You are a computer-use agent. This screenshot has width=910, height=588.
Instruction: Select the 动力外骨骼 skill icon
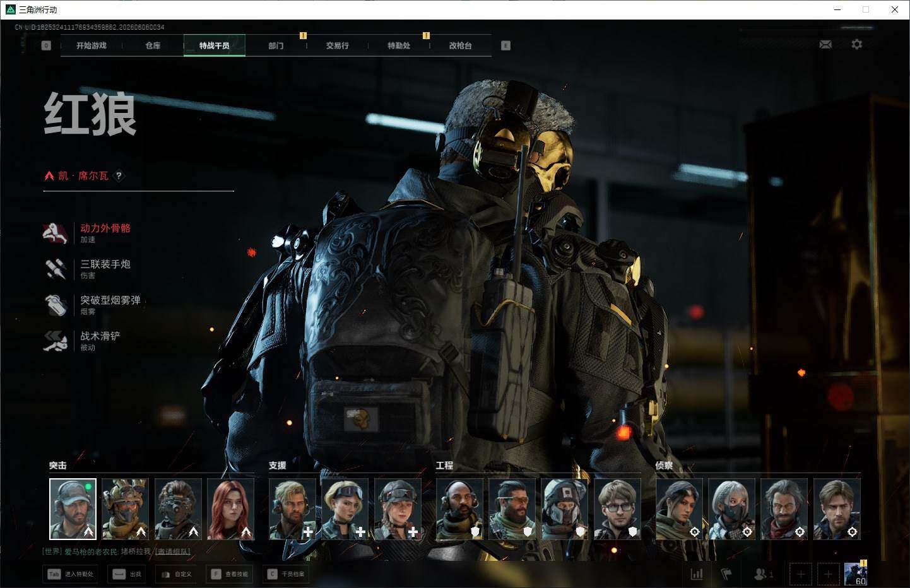pyautogui.click(x=56, y=233)
